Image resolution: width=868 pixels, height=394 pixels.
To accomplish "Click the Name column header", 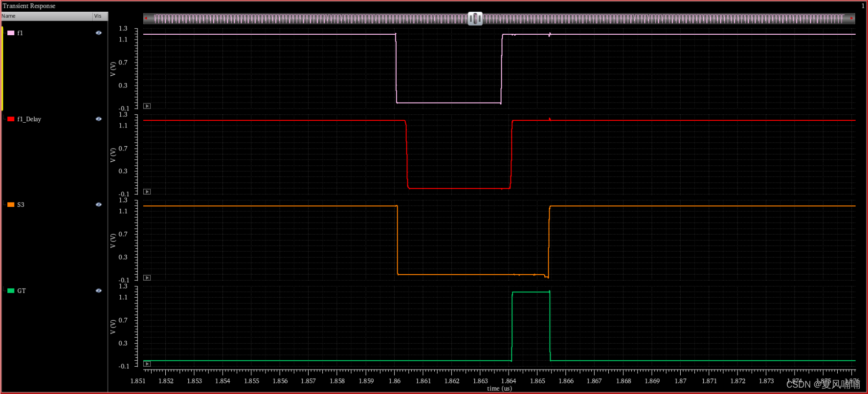I will [x=46, y=16].
